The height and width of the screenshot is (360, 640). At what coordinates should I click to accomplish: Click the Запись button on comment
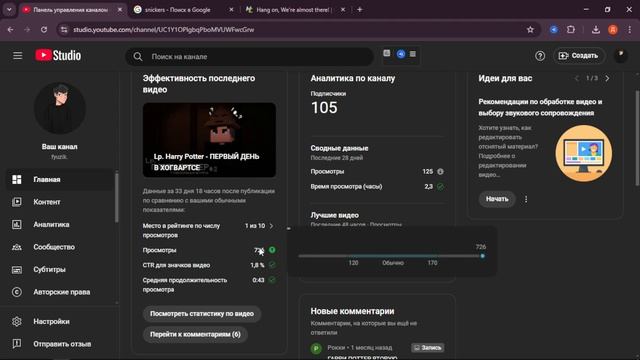[x=428, y=348]
